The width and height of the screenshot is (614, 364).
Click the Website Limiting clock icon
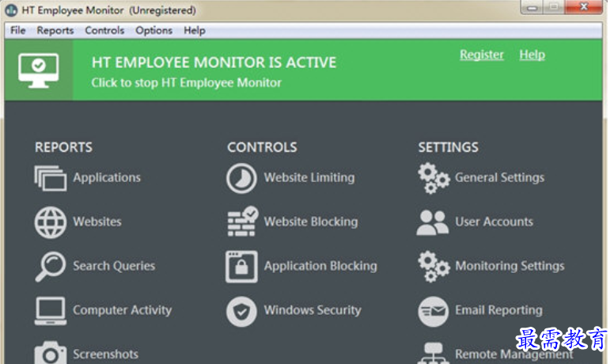click(241, 178)
